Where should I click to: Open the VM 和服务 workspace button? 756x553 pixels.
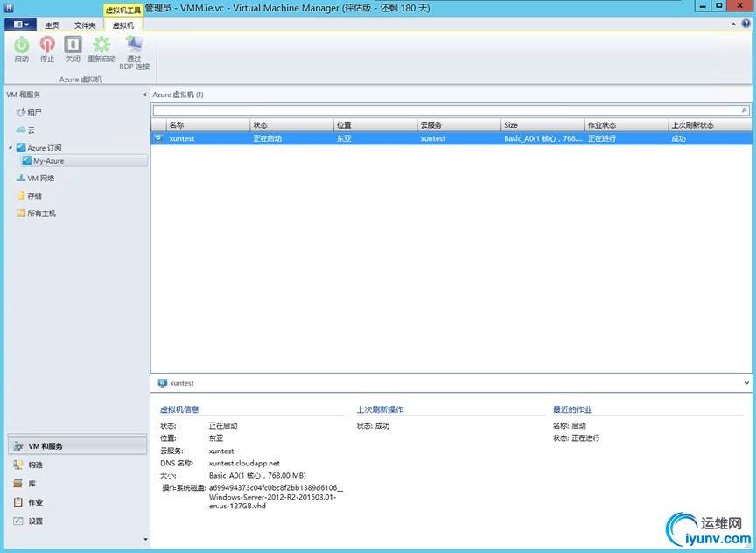(x=78, y=446)
